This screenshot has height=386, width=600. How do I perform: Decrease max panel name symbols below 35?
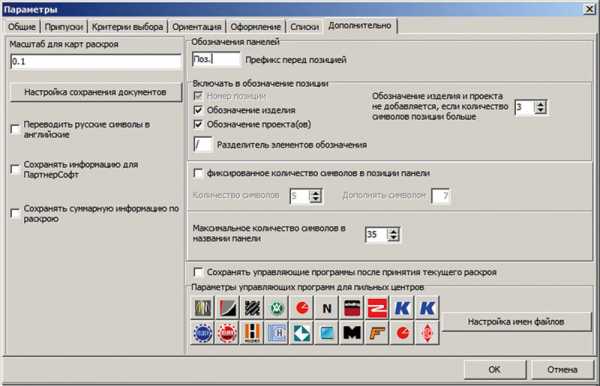[x=393, y=238]
